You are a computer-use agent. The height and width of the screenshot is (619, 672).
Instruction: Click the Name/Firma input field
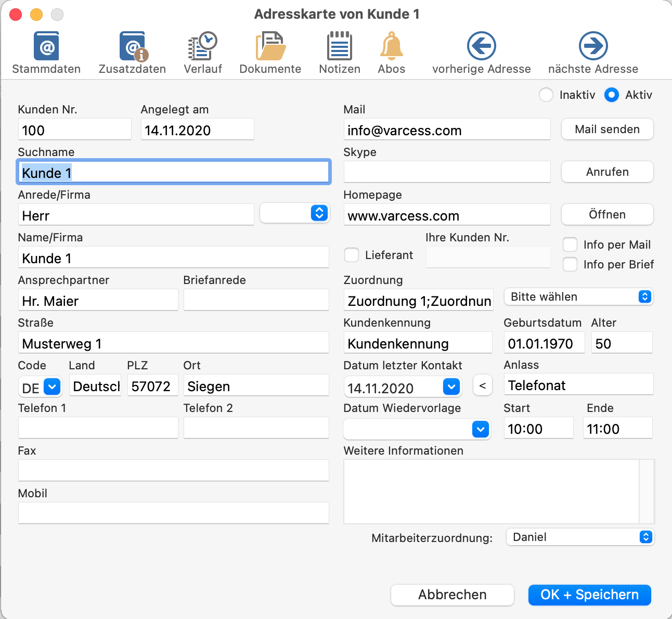tap(174, 257)
